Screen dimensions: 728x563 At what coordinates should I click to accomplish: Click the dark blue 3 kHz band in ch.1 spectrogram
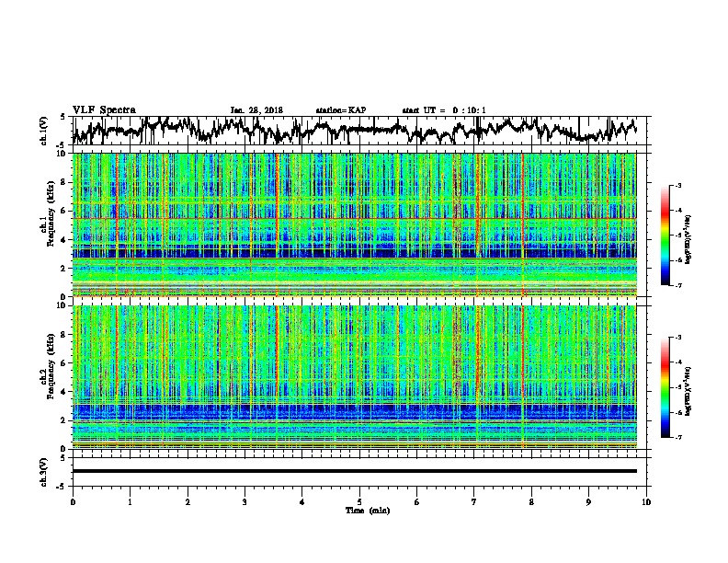pyautogui.click(x=355, y=253)
